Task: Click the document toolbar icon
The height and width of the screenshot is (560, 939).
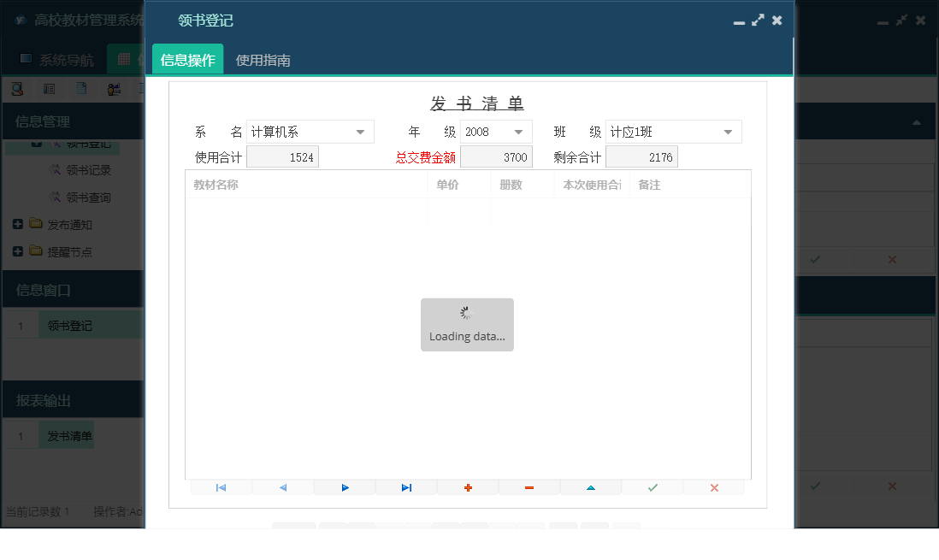Action: (x=81, y=88)
